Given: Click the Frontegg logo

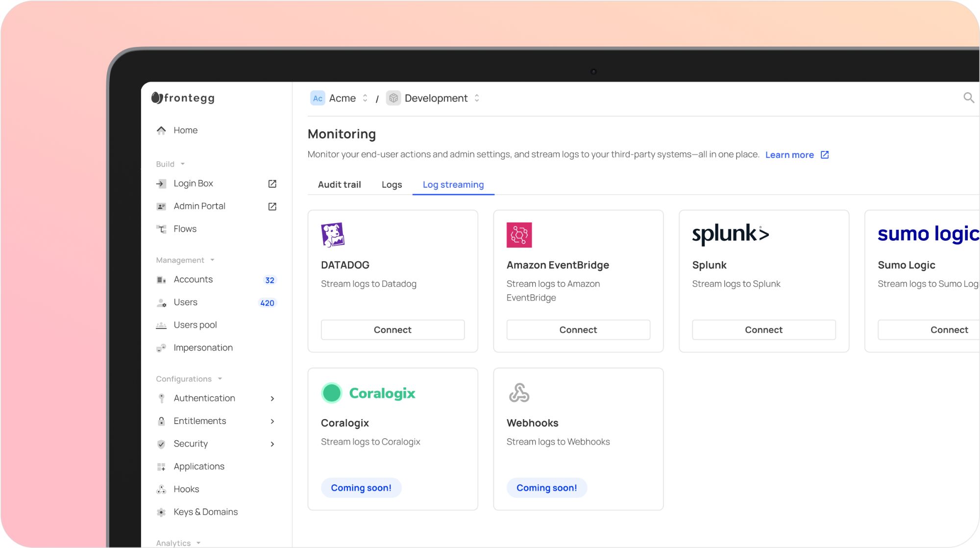Looking at the screenshot, I should (x=183, y=98).
